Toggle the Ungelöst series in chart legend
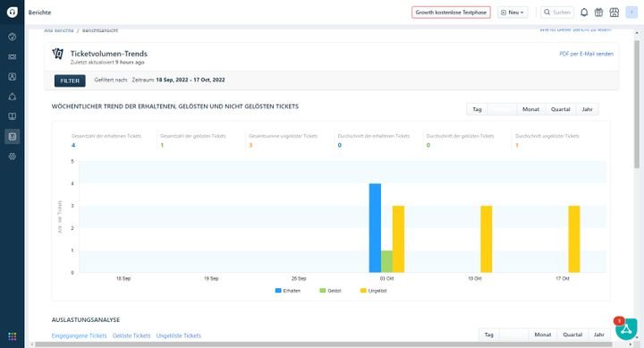 pyautogui.click(x=373, y=291)
